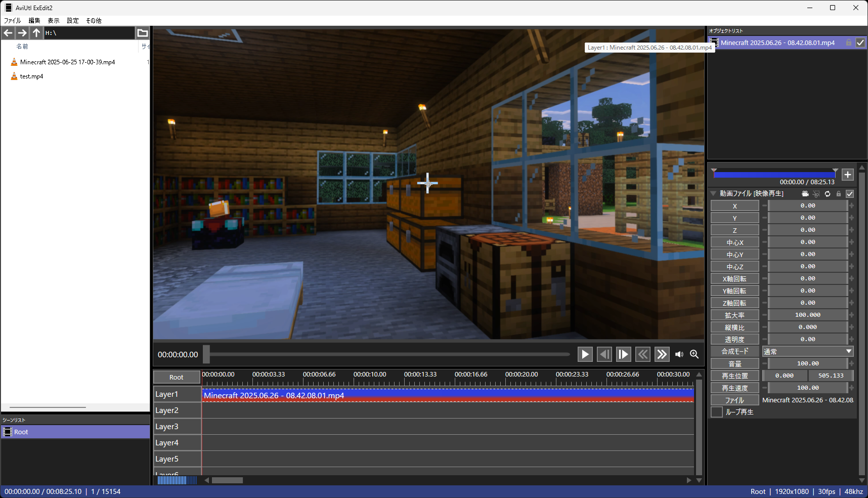Click plus stepper for 音量
868x498 pixels.
[851, 363]
